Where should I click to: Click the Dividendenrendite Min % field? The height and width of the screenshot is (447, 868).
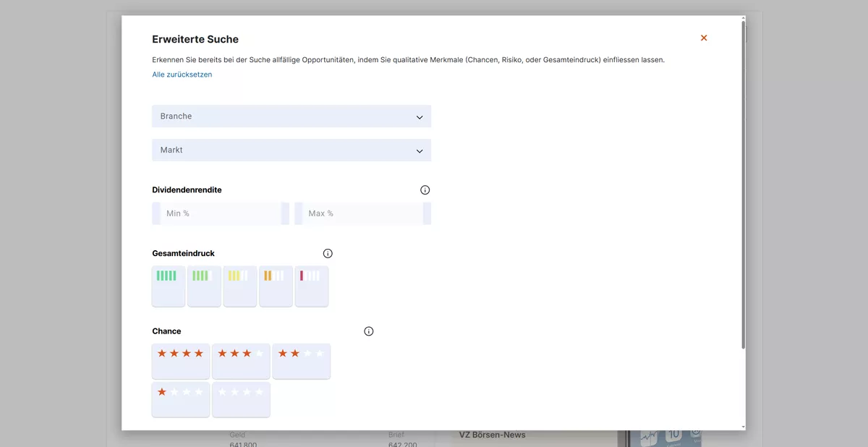[x=220, y=213]
